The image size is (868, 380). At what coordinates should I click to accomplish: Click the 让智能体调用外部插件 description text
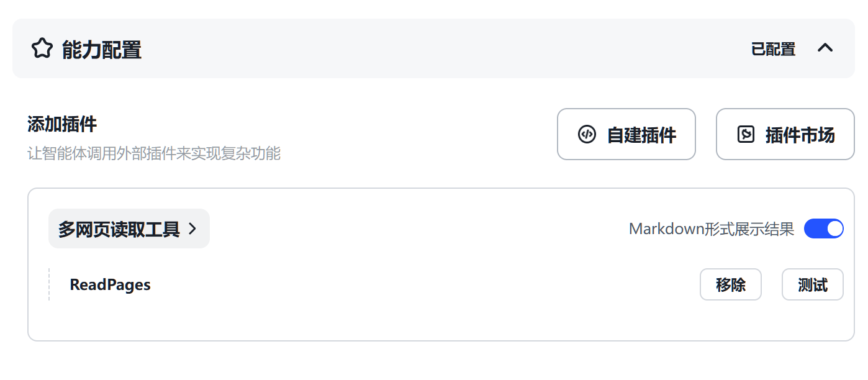tap(154, 153)
